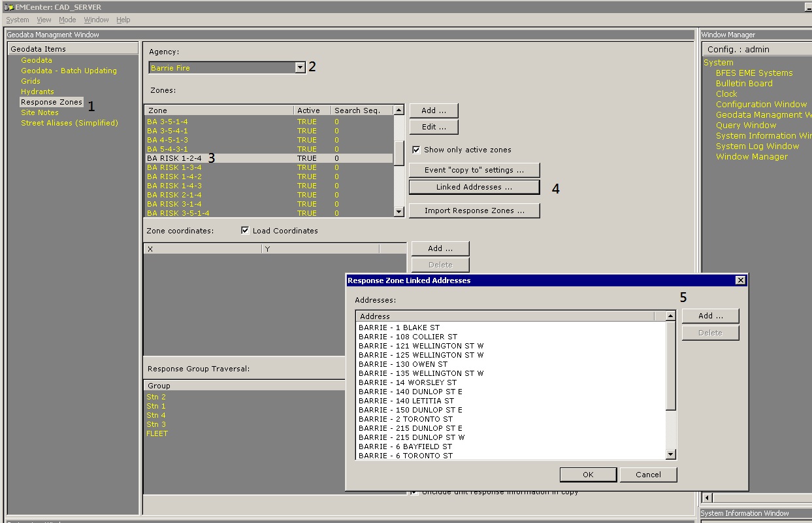This screenshot has width=812, height=523.
Task: Open Bulletin Board in Window Manager
Action: coord(744,84)
